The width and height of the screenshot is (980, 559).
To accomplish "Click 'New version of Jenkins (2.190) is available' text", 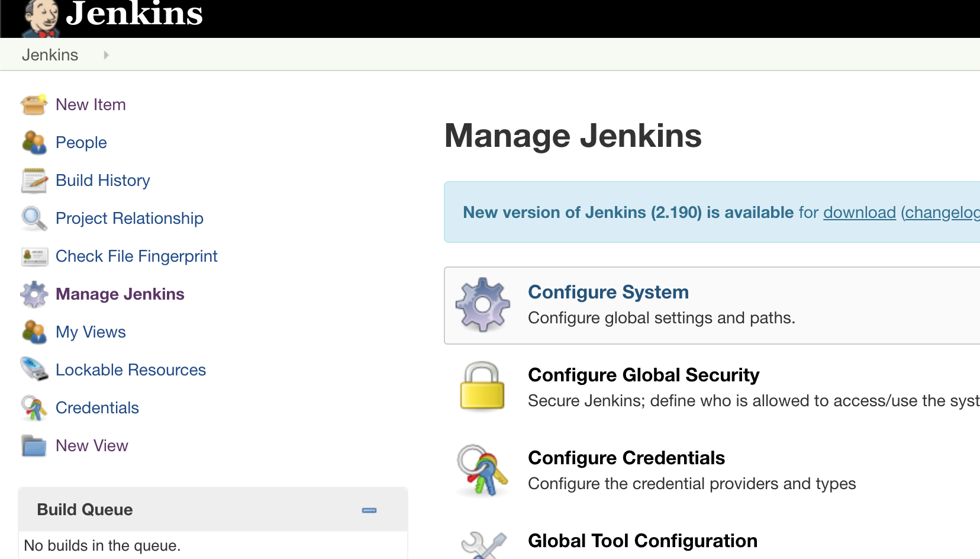I will (628, 213).
